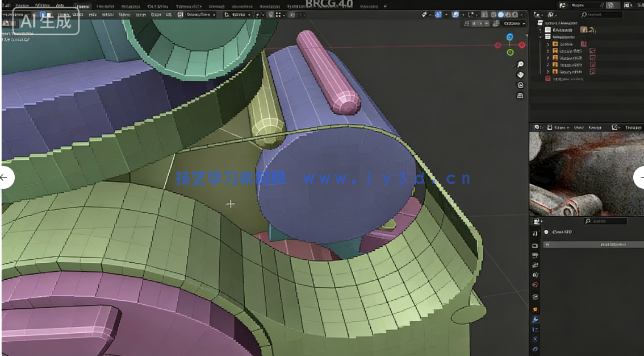Click the green Y axis on the navigation gizmo

tap(510, 52)
